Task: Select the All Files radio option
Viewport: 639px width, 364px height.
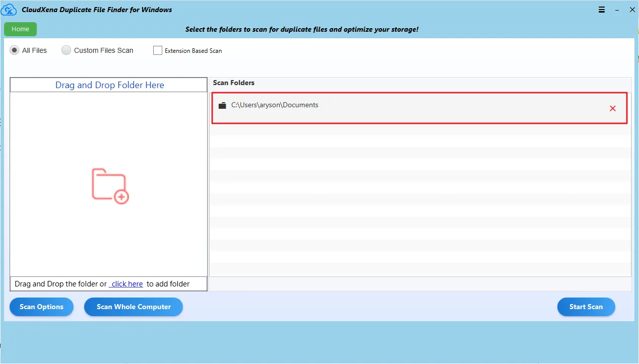Action: pos(15,50)
